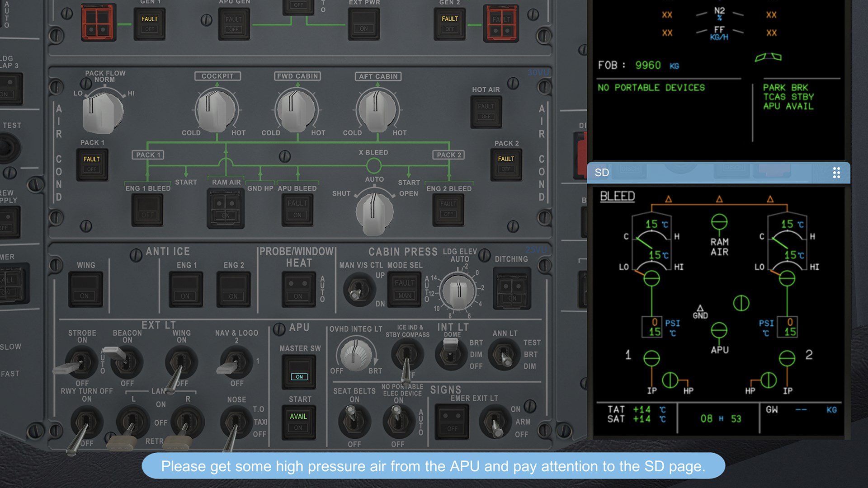Toggle the APU MASTER SW button
868x488 pixels.
(x=299, y=371)
